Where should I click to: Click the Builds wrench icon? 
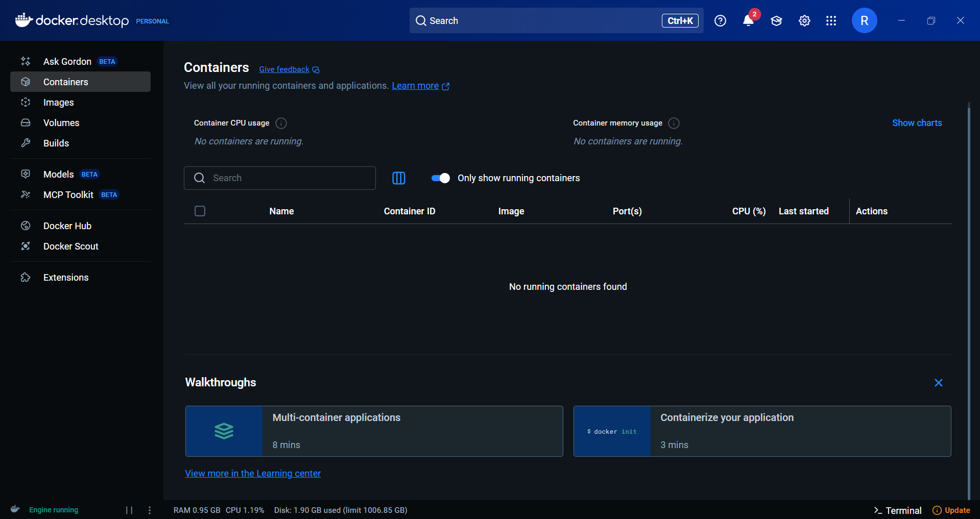26,143
